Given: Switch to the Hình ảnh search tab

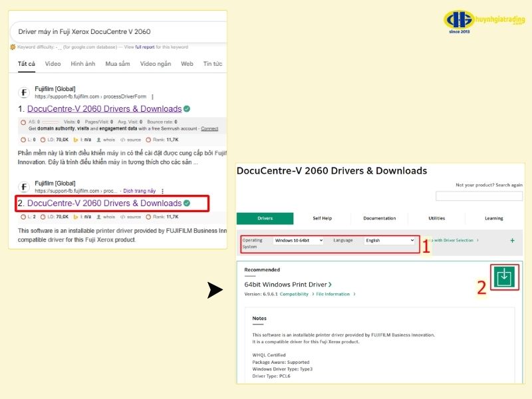Looking at the screenshot, I should pos(82,64).
